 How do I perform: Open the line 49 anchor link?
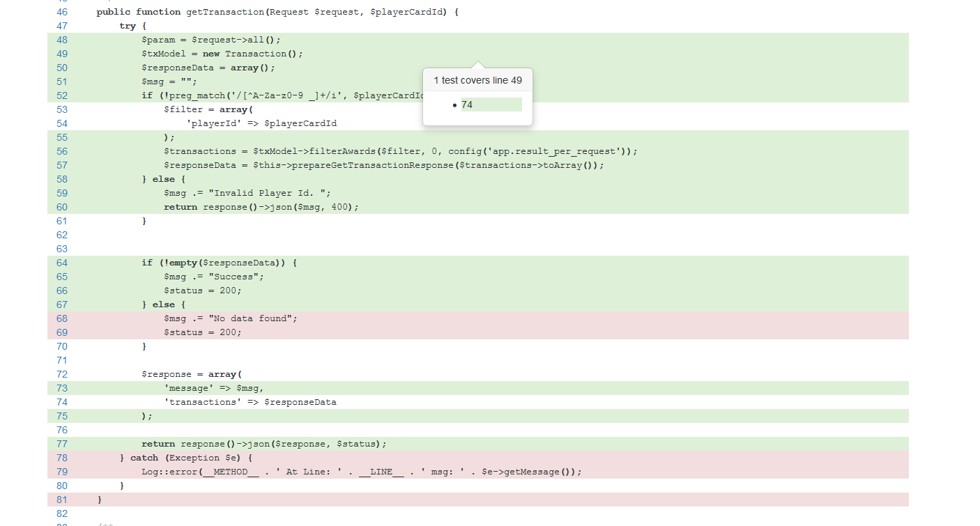(62, 54)
